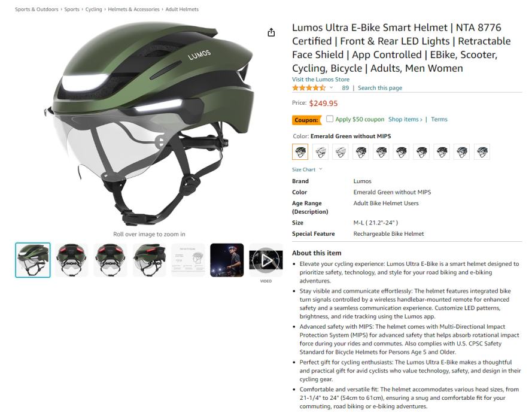Open the star rating dropdown chevron
Viewport: 532px width, 413px height.
[332, 87]
